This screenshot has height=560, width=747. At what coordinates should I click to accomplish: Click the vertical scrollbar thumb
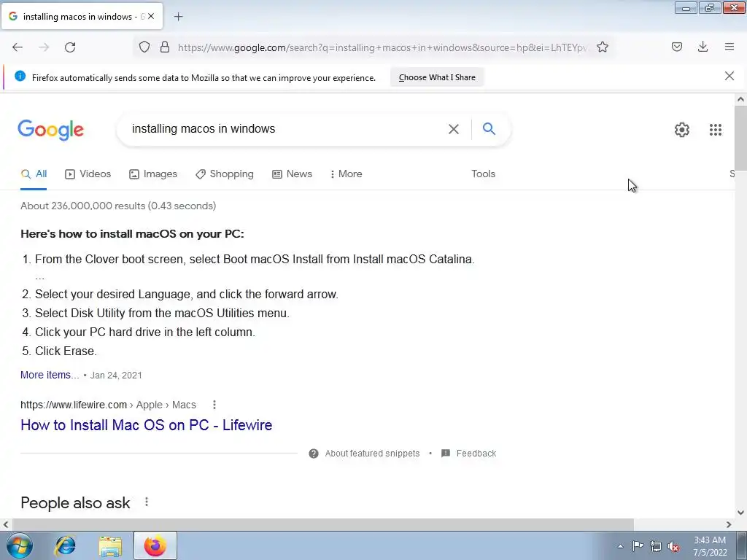coord(740,138)
